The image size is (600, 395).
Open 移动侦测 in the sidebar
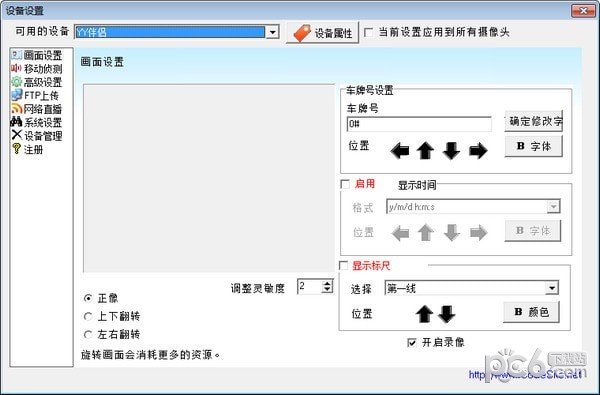coord(43,69)
